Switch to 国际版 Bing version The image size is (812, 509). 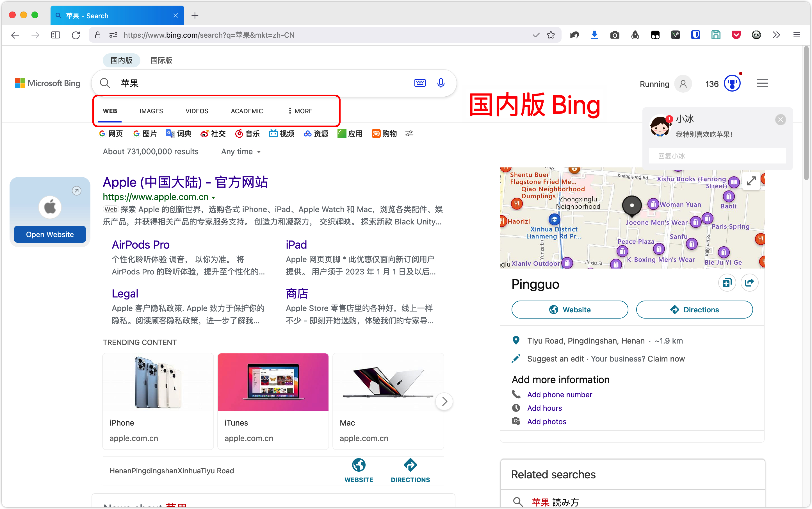pyautogui.click(x=161, y=60)
